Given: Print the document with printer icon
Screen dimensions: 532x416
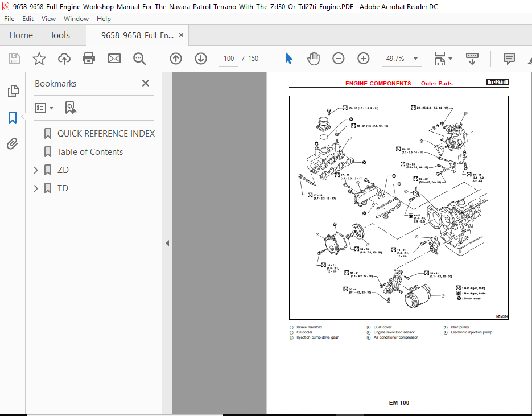Looking at the screenshot, I should (89, 59).
